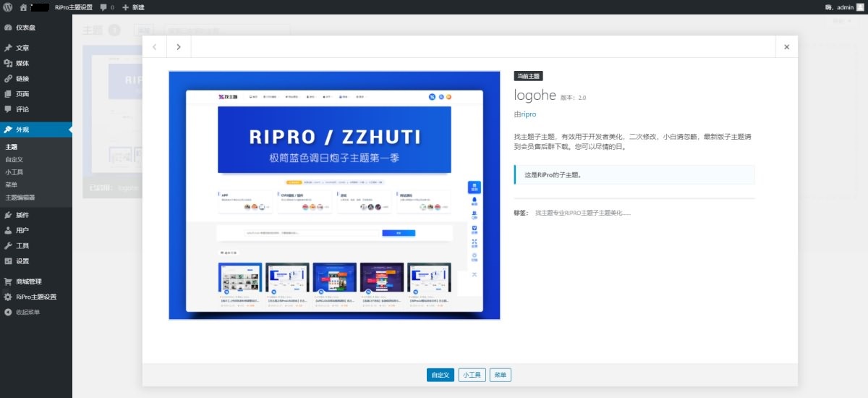Visit site via the home icon
Image resolution: width=868 pixels, height=398 pixels.
pyautogui.click(x=24, y=7)
